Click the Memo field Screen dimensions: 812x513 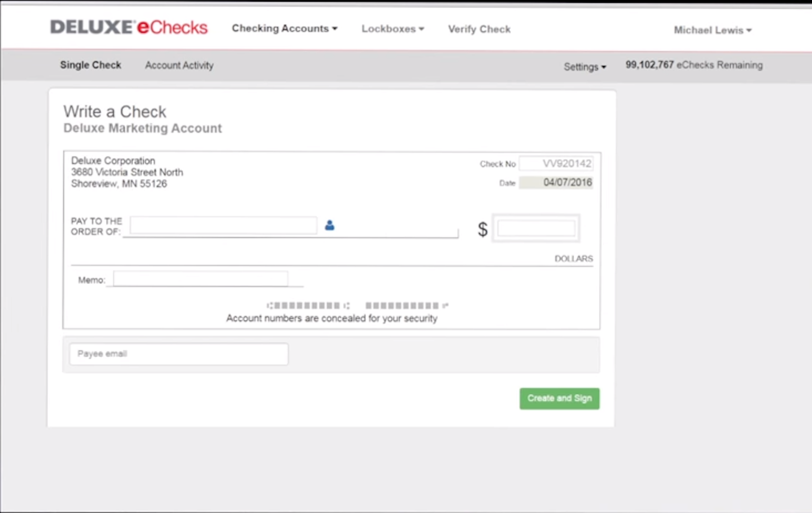pyautogui.click(x=200, y=279)
